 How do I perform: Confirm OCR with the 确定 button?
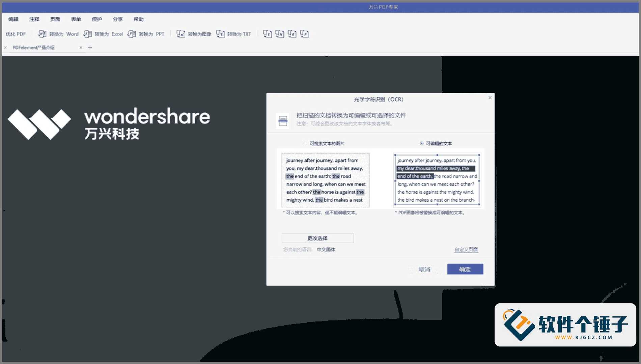[465, 269]
